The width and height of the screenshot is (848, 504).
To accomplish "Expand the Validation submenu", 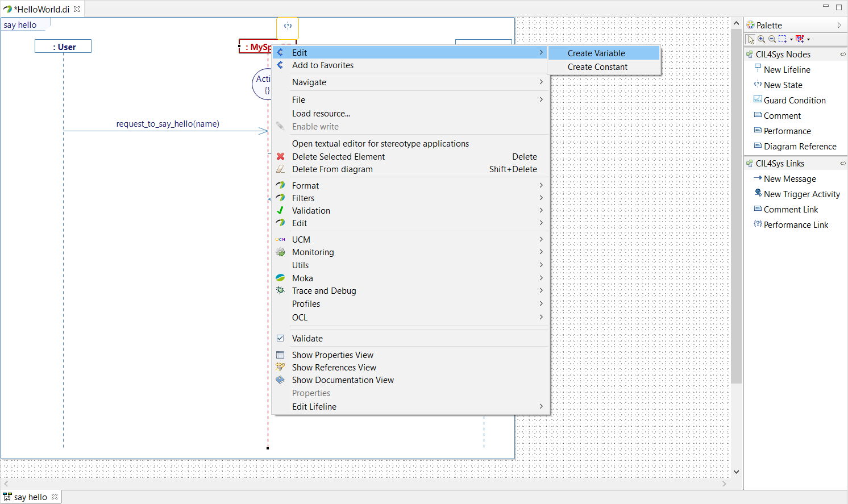I will point(410,211).
